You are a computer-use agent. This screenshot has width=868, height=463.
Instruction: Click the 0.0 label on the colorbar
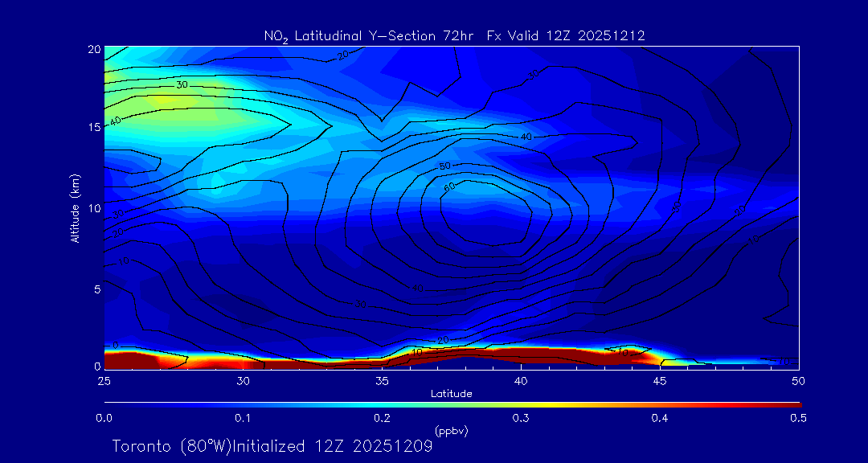coord(104,418)
